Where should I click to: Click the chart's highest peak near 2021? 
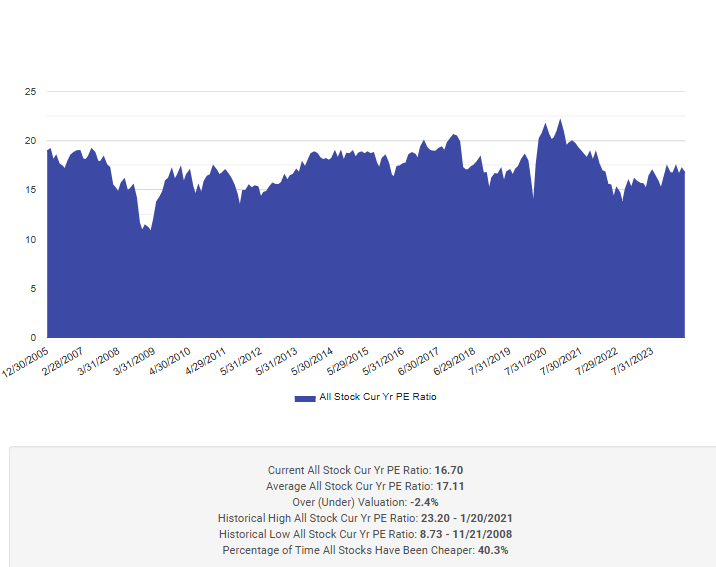pyautogui.click(x=560, y=120)
